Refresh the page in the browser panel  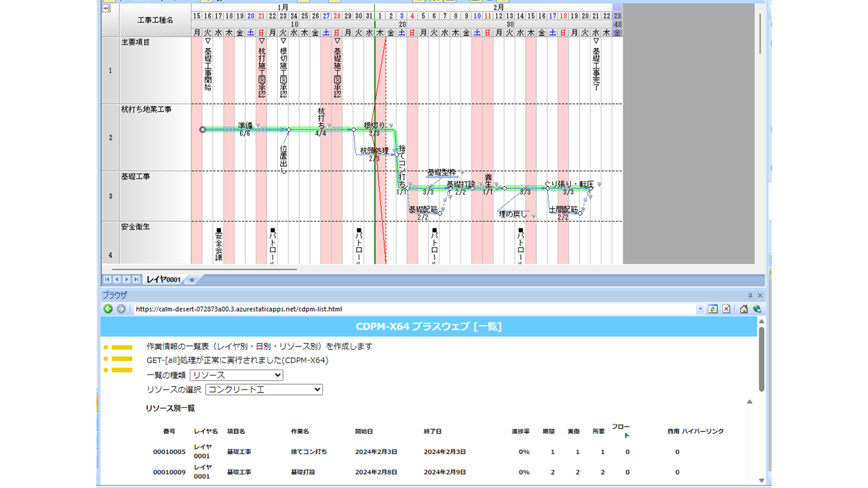point(713,309)
